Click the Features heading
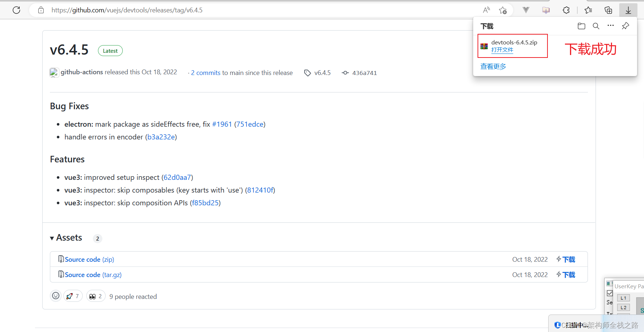Image resolution: width=644 pixels, height=332 pixels. click(x=67, y=159)
